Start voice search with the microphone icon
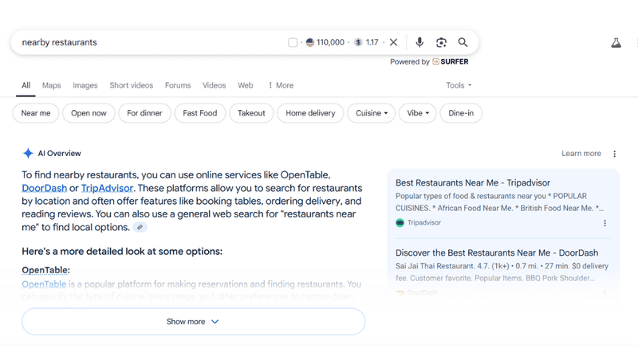 click(x=419, y=42)
